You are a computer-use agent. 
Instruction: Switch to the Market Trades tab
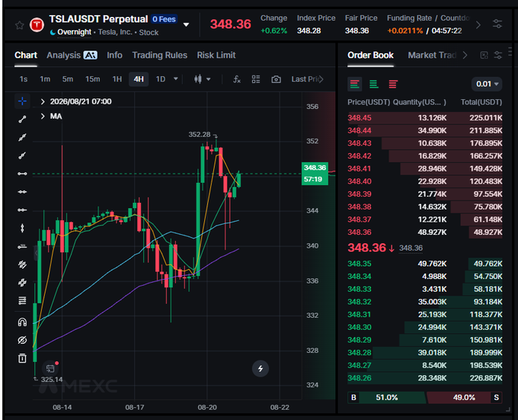[432, 55]
